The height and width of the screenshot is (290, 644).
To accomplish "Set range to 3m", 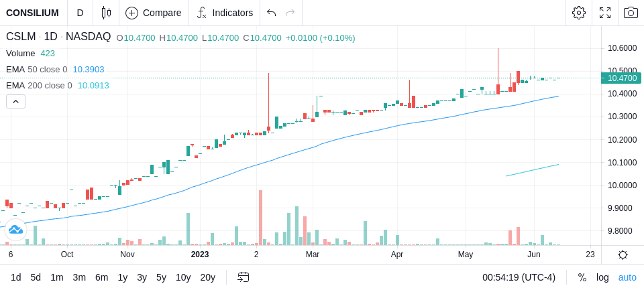I will (79, 278).
